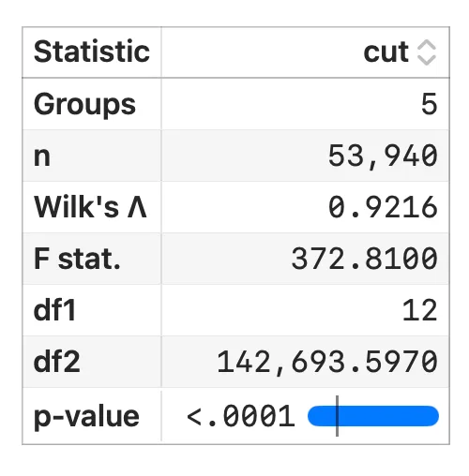This screenshot has width=469, height=476.
Task: Click the blue p-value significance bar
Action: pos(373,416)
